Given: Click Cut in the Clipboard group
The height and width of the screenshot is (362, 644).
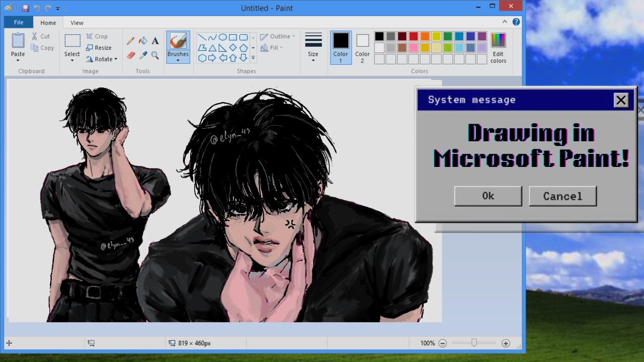Looking at the screenshot, I should [40, 36].
